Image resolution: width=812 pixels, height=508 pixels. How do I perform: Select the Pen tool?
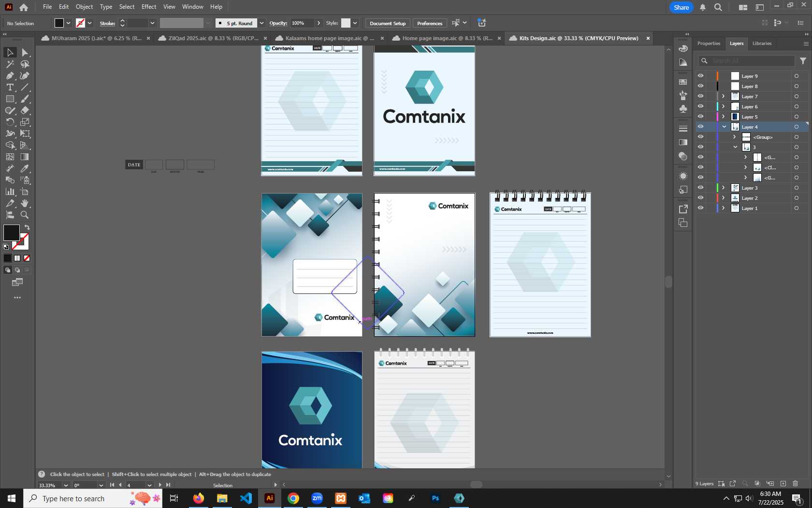click(x=10, y=75)
